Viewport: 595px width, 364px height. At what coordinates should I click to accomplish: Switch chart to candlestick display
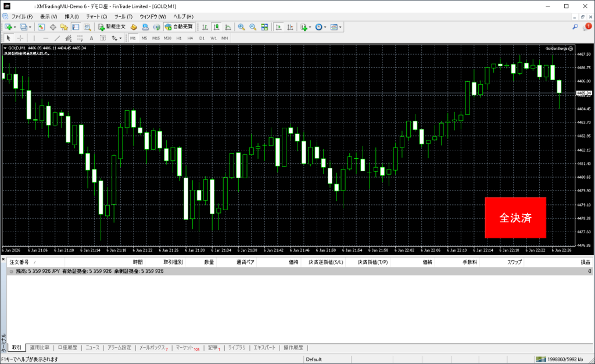(x=216, y=27)
